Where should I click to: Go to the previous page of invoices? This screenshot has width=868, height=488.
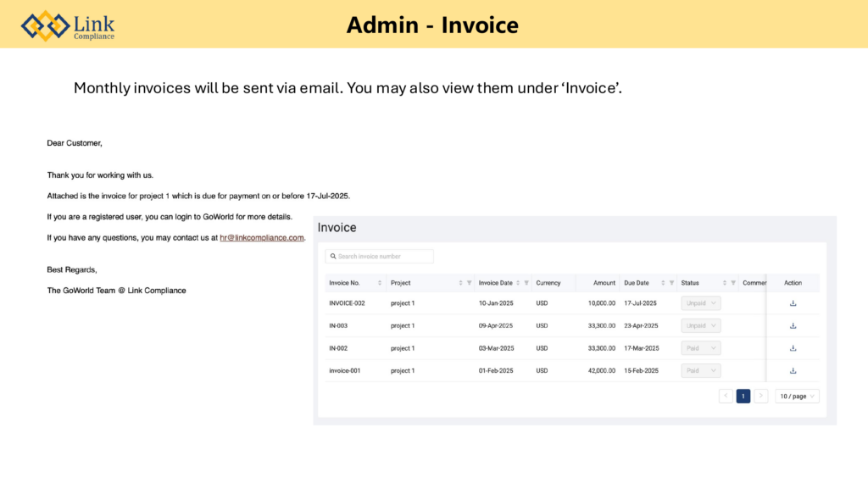point(726,396)
